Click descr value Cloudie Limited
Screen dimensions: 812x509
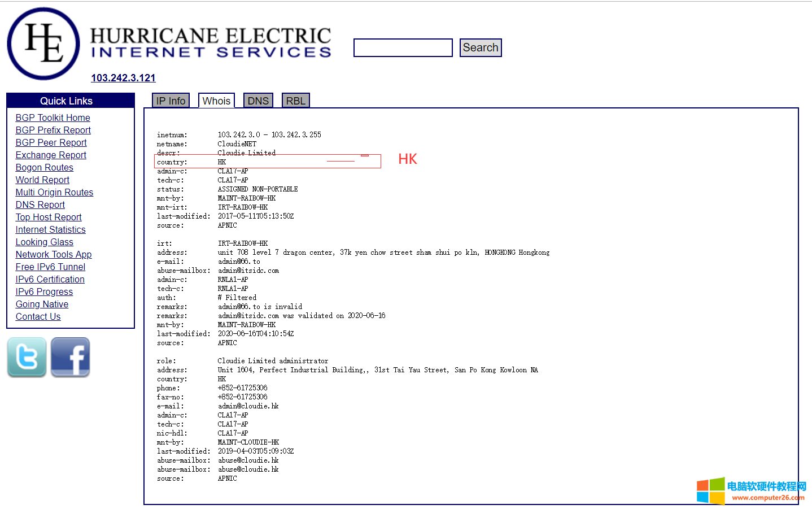[x=247, y=153]
